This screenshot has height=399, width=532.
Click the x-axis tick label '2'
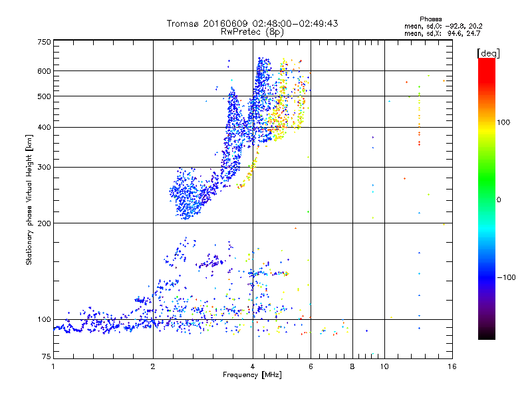point(153,366)
